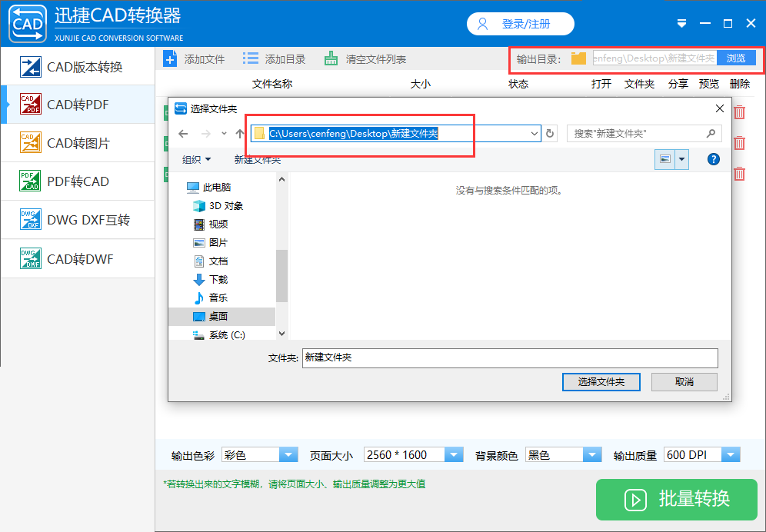The width and height of the screenshot is (766, 532).
Task: Click navigation pane scroll down arrow
Action: (282, 334)
